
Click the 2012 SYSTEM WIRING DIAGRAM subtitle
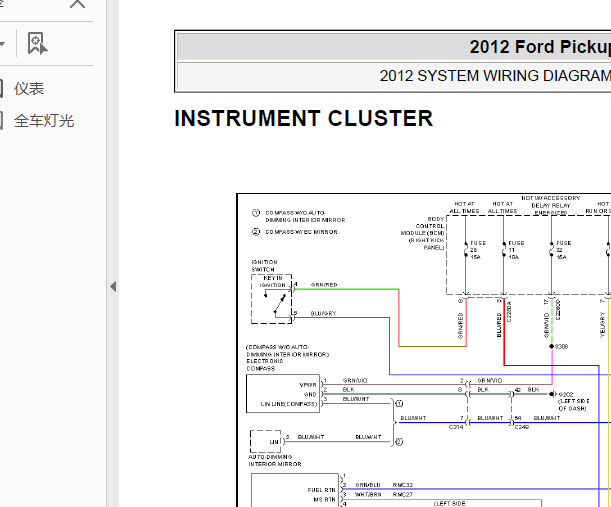(495, 76)
